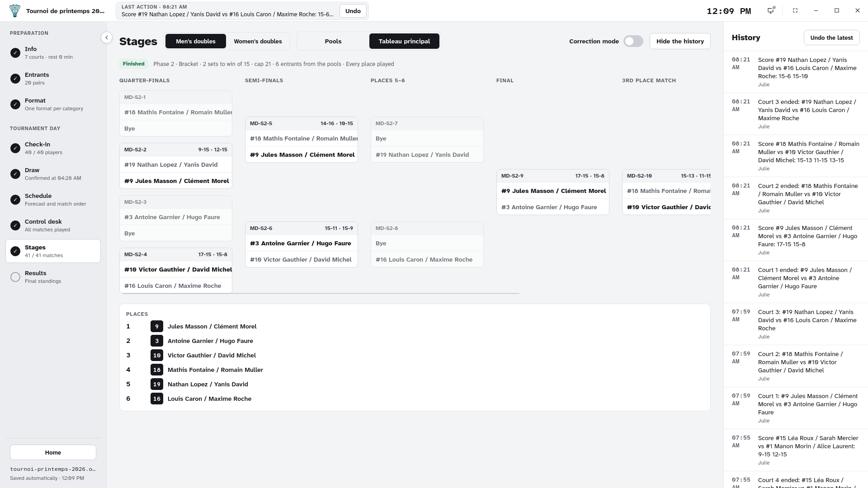868x488 pixels.
Task: Select MD-S2-6 semi-final match card
Action: (302, 244)
